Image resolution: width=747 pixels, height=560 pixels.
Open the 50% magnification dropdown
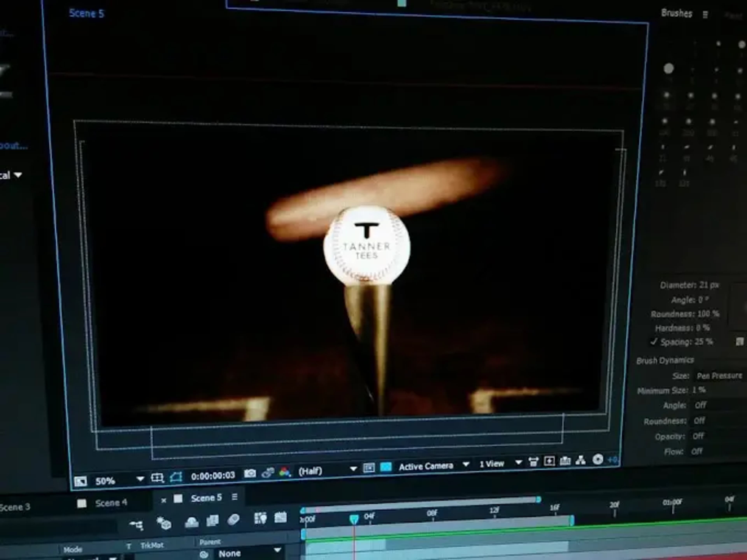(119, 480)
